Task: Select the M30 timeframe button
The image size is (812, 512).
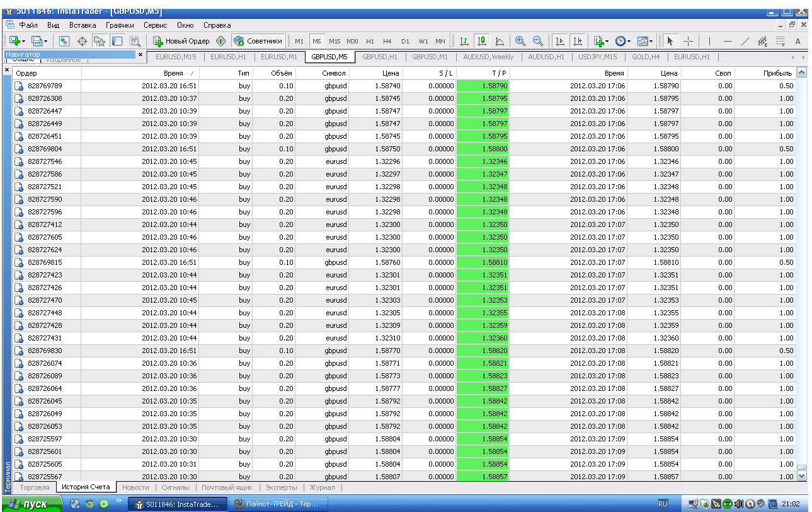Action: tap(352, 41)
